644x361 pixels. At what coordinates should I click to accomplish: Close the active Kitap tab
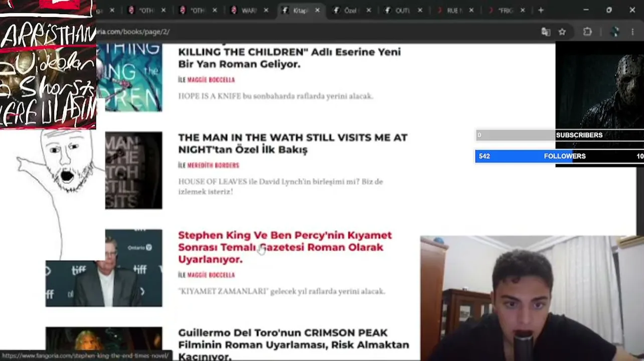pos(317,10)
